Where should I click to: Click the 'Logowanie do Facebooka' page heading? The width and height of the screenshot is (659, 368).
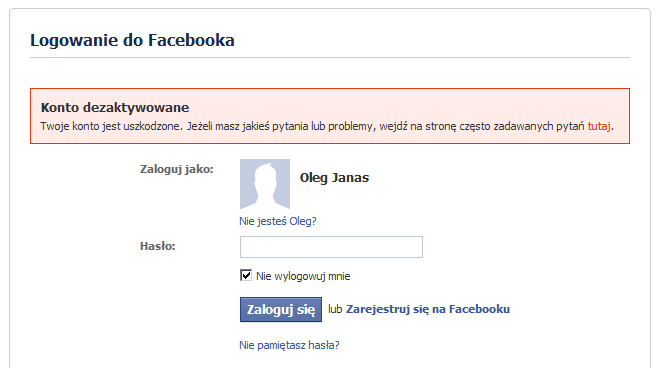tap(132, 40)
